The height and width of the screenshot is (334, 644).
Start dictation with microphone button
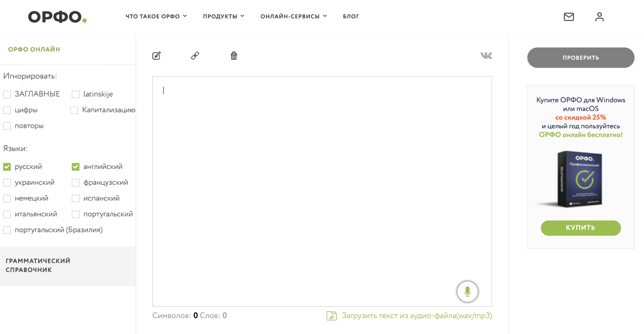[467, 292]
